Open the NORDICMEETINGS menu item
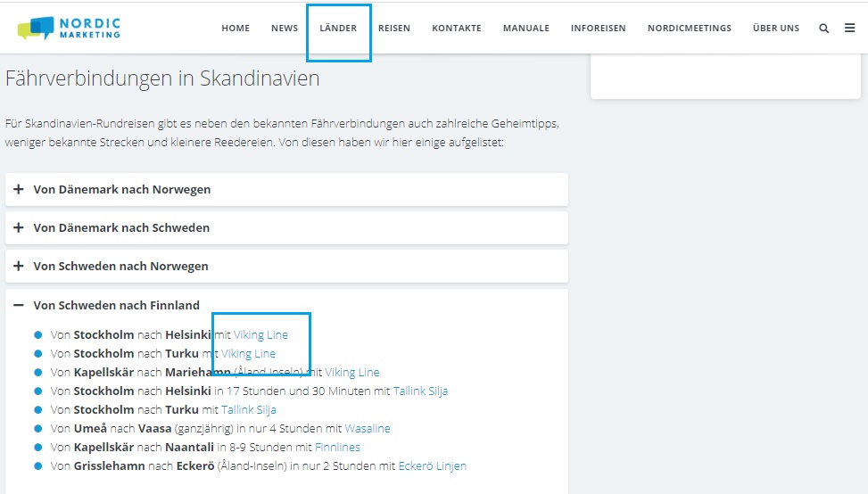Screen dimensions: 868x494 click(690, 29)
